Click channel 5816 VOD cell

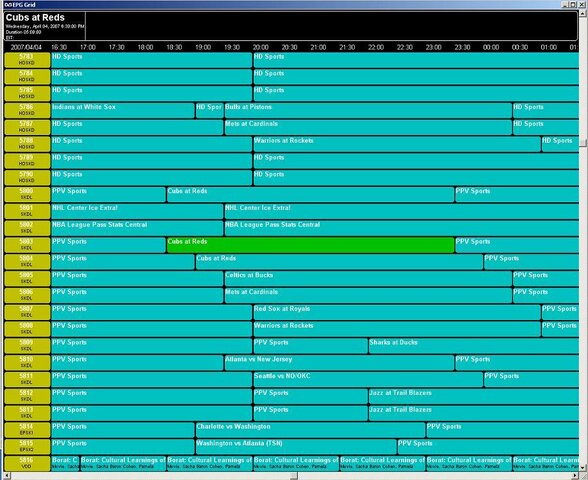[27, 464]
